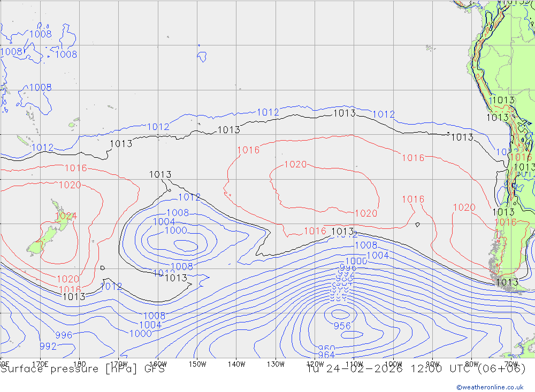Click the 996 isobar label at bottom left
The image size is (535, 392).
coord(64,335)
